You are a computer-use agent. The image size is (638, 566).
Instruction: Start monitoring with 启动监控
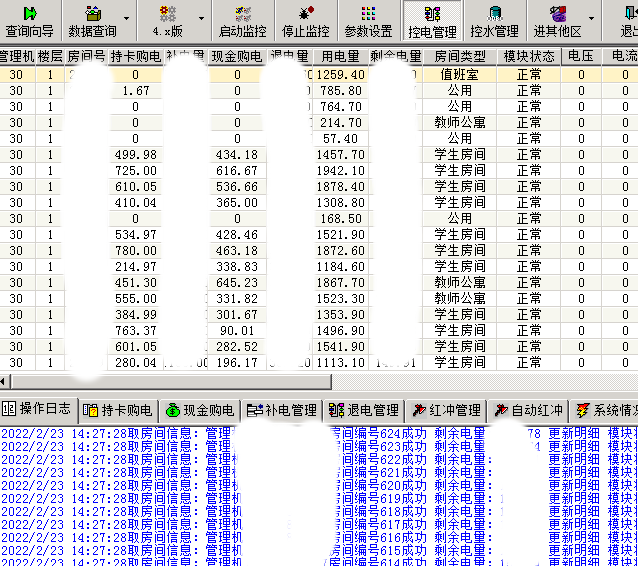243,21
